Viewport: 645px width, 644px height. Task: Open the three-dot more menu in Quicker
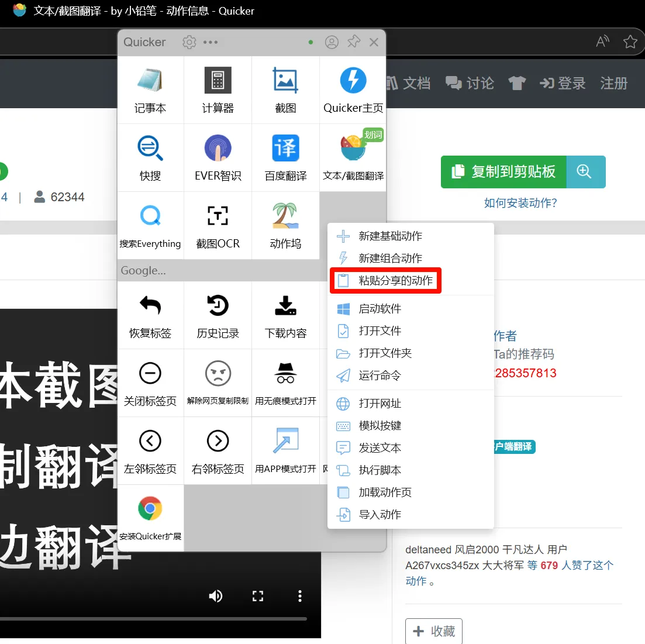pos(211,42)
